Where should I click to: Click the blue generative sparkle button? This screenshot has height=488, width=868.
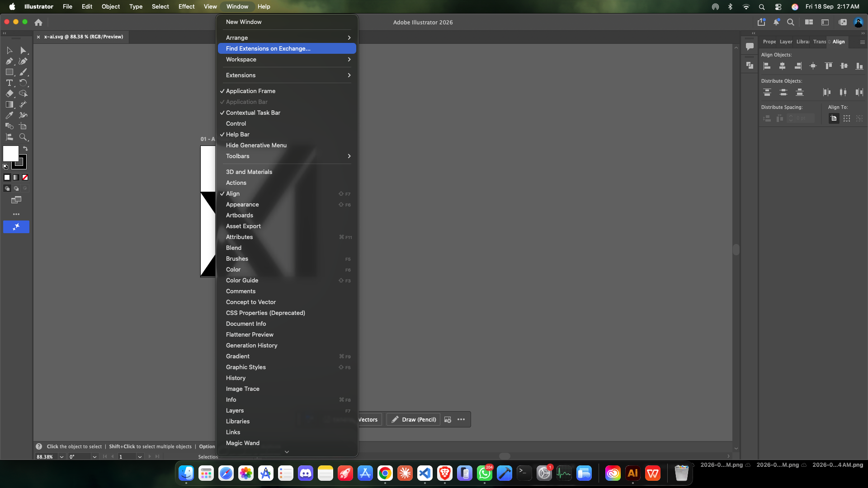(16, 227)
